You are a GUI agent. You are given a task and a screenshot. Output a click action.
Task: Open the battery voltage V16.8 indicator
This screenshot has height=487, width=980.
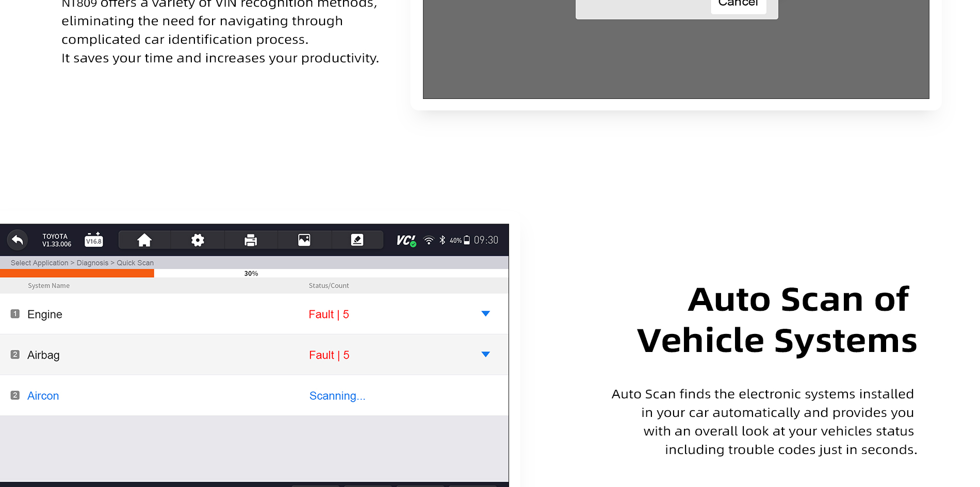[x=94, y=240]
